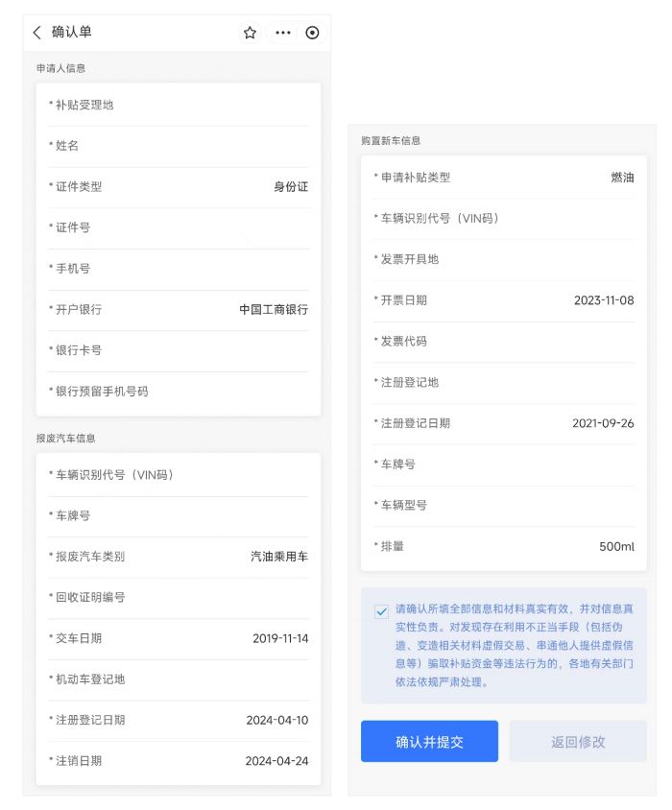Viewport: 672px width, 810px height.
Task: Select the 证件类型 row showing 身份证
Action: [178, 187]
